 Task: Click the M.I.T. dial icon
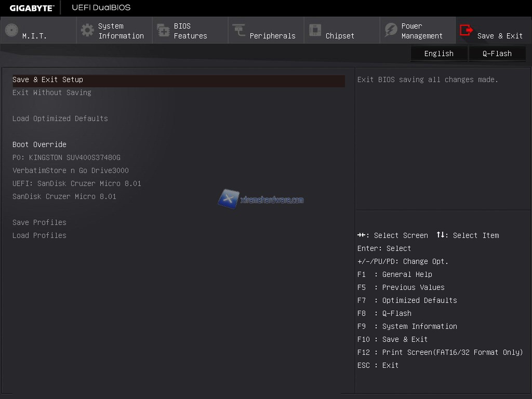pos(11,30)
